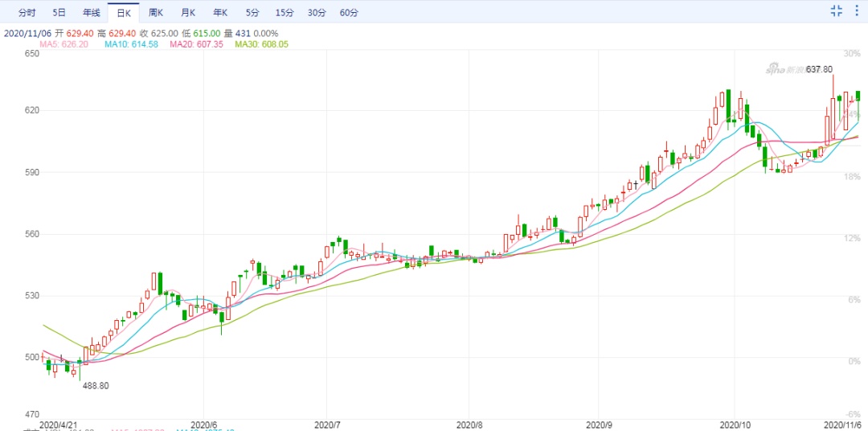Click the 637.80 high price marker
The width and height of the screenshot is (868, 431).
coord(819,69)
